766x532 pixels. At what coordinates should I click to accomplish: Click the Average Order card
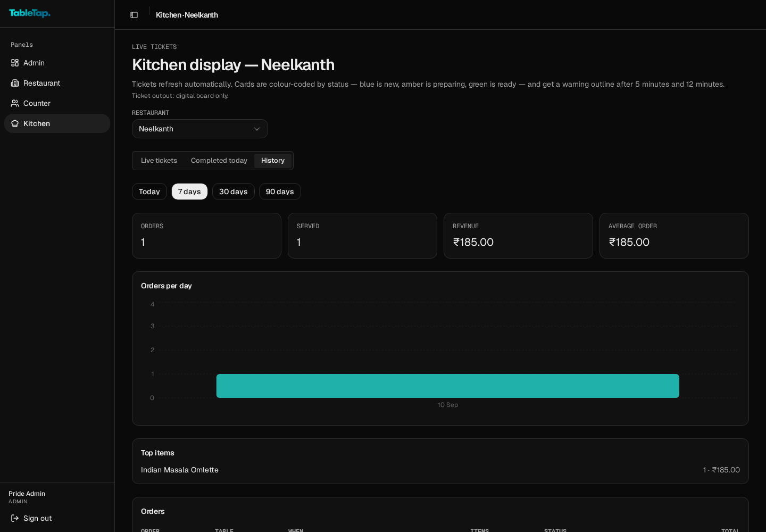[x=674, y=236]
